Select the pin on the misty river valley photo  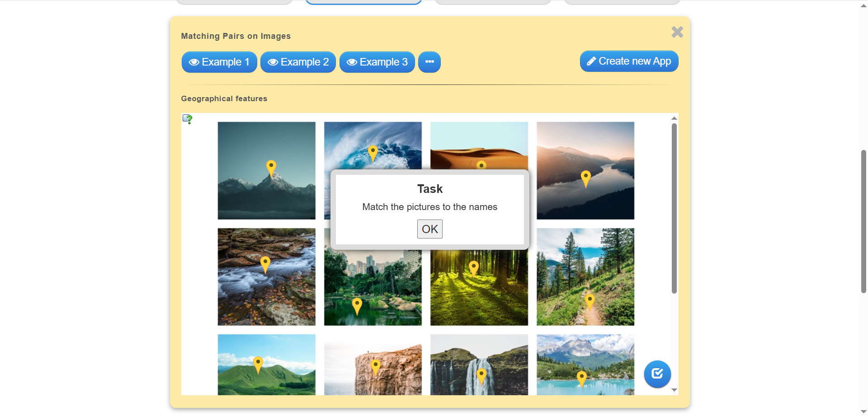tap(585, 178)
